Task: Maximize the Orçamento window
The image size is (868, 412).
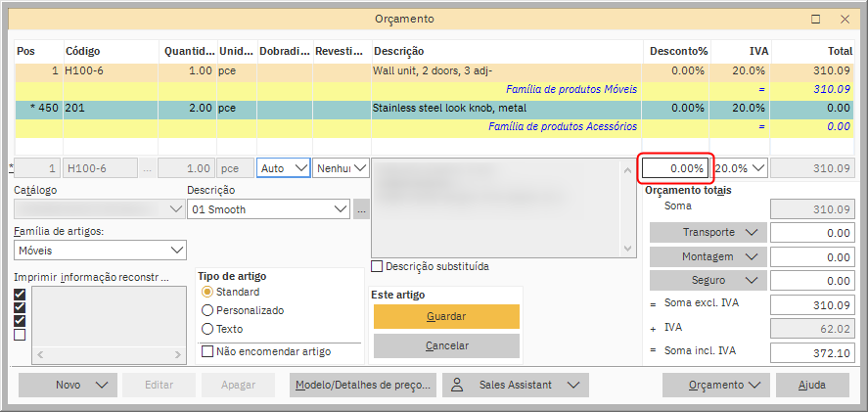Action: click(816, 19)
